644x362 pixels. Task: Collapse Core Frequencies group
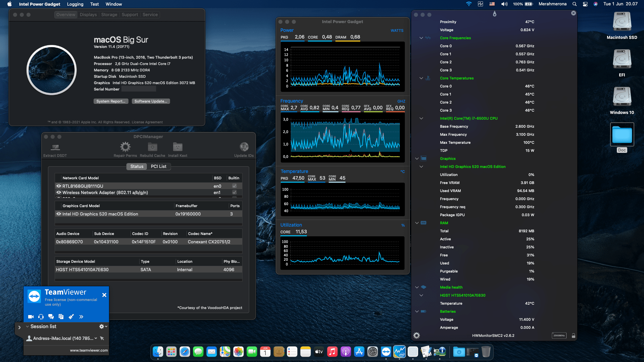pos(421,38)
